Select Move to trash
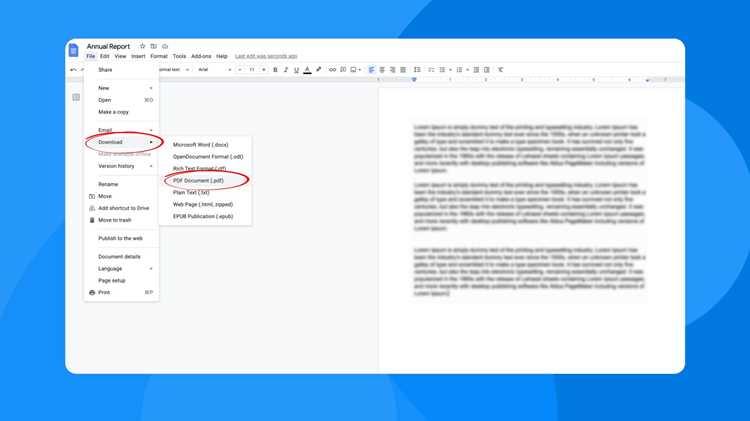The height and width of the screenshot is (421, 750). [121, 220]
